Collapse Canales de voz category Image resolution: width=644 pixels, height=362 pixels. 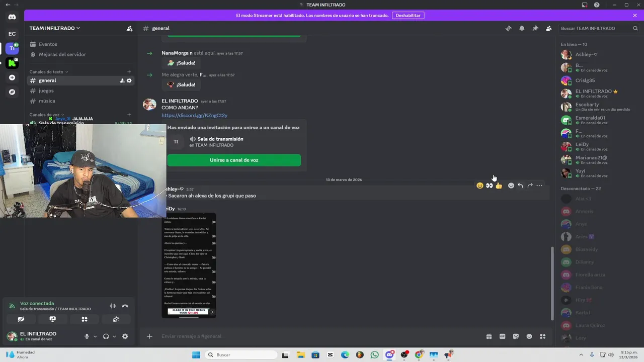coord(46,115)
